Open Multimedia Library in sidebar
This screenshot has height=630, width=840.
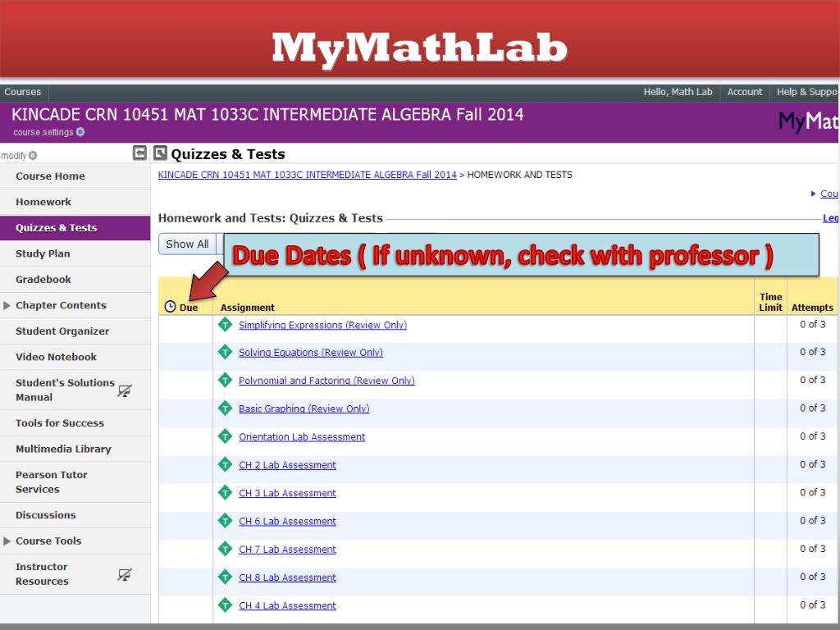coord(75,449)
